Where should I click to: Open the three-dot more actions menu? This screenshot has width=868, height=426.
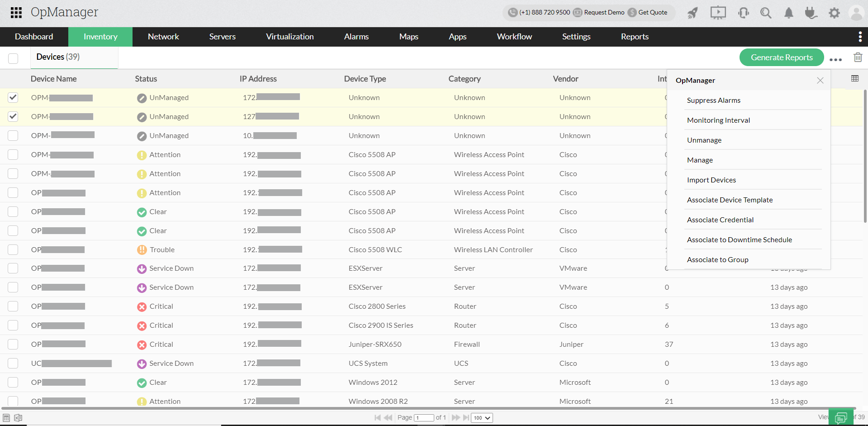[835, 59]
